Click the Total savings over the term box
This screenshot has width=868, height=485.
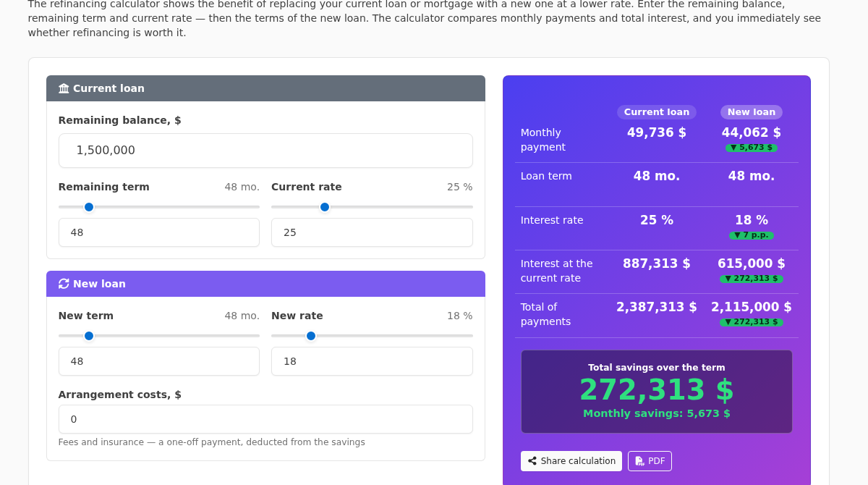click(657, 392)
